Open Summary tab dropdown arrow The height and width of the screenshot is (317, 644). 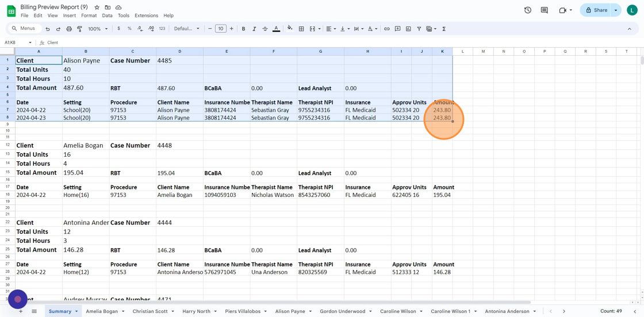(76, 311)
